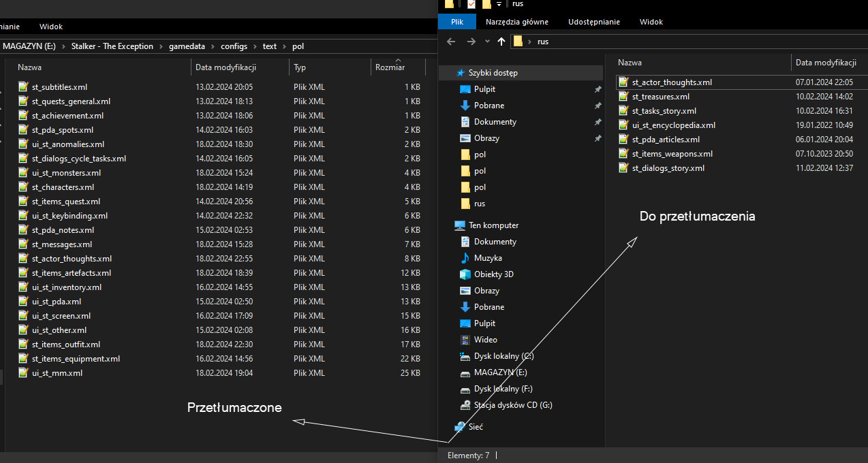Image resolution: width=868 pixels, height=463 pixels.
Task: Select st_pda_articles.xml in rus window
Action: point(666,139)
